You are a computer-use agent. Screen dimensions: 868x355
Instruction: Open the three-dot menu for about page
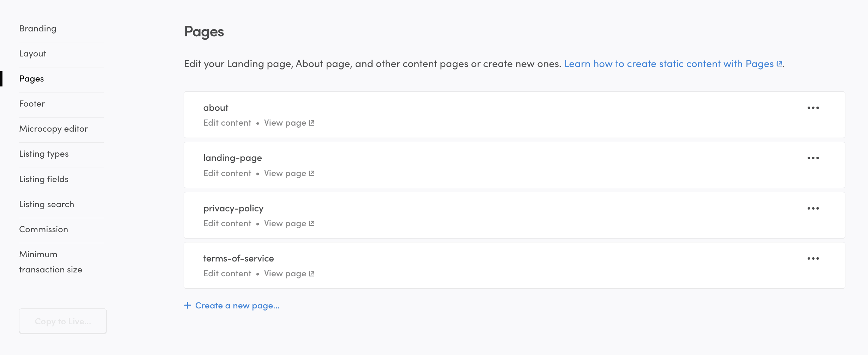813,108
